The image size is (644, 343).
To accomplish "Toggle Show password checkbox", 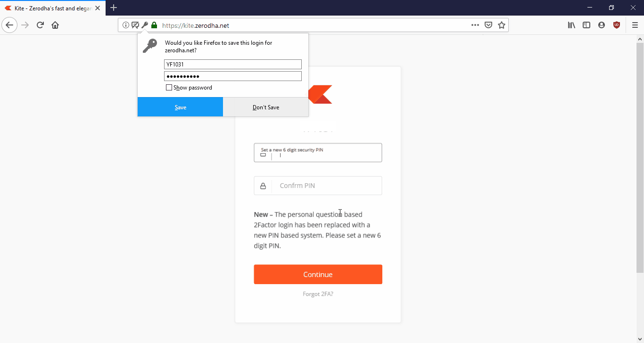I will (169, 88).
